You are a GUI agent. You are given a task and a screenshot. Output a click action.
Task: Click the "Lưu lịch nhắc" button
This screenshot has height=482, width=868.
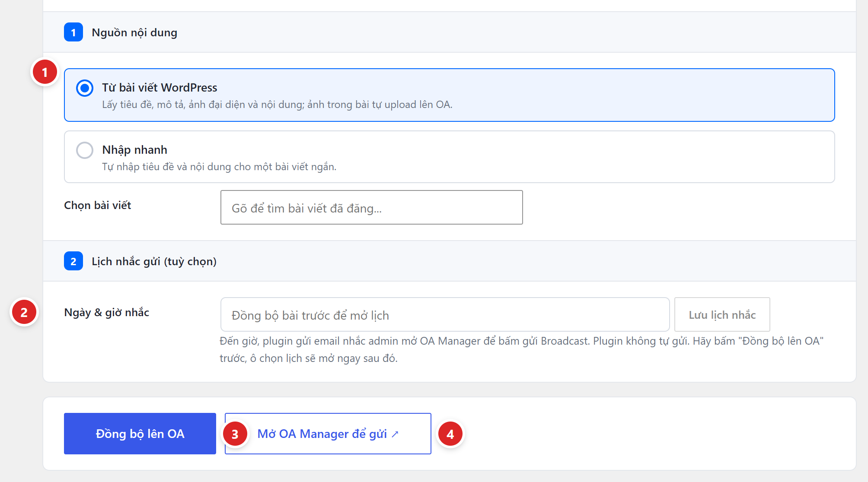722,314
